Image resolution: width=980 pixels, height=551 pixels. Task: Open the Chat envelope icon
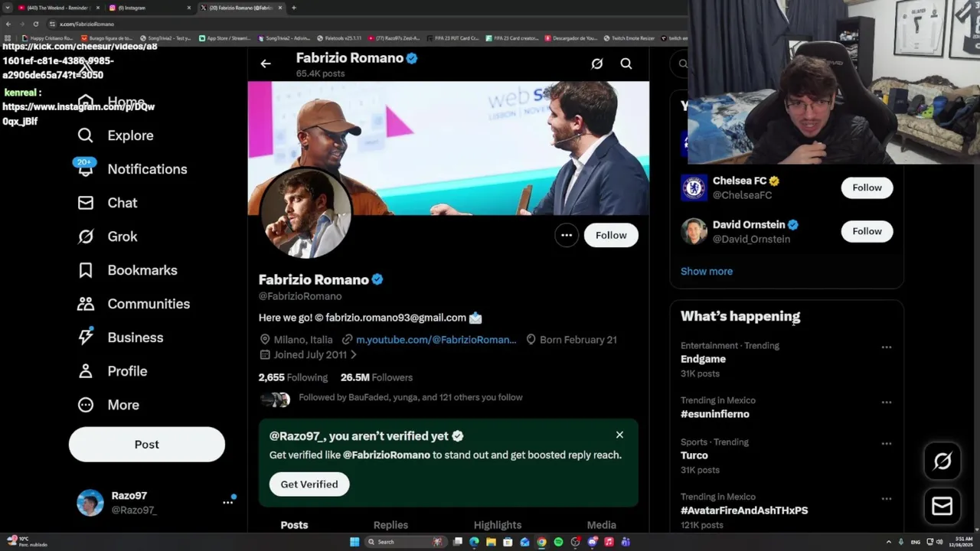pyautogui.click(x=86, y=203)
